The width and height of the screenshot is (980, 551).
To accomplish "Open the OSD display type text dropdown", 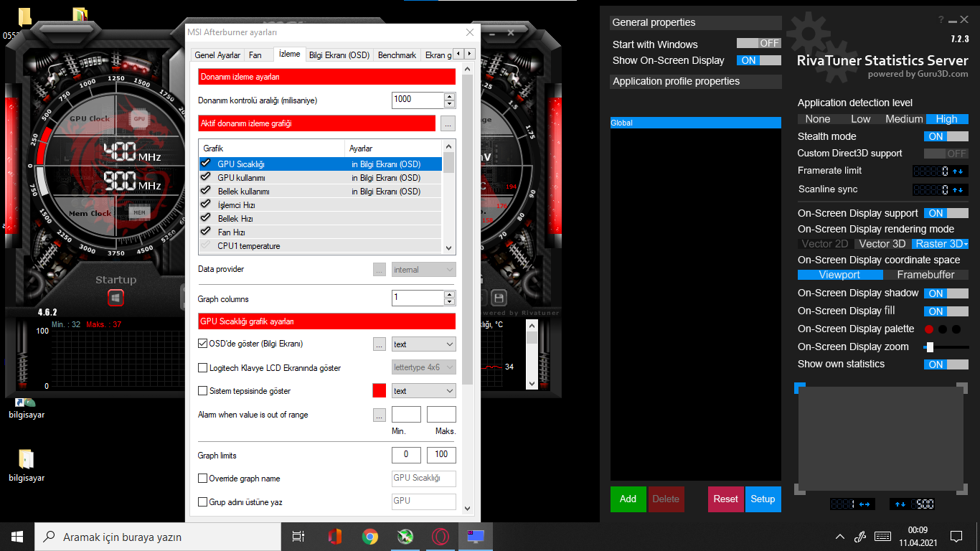I will coord(424,344).
